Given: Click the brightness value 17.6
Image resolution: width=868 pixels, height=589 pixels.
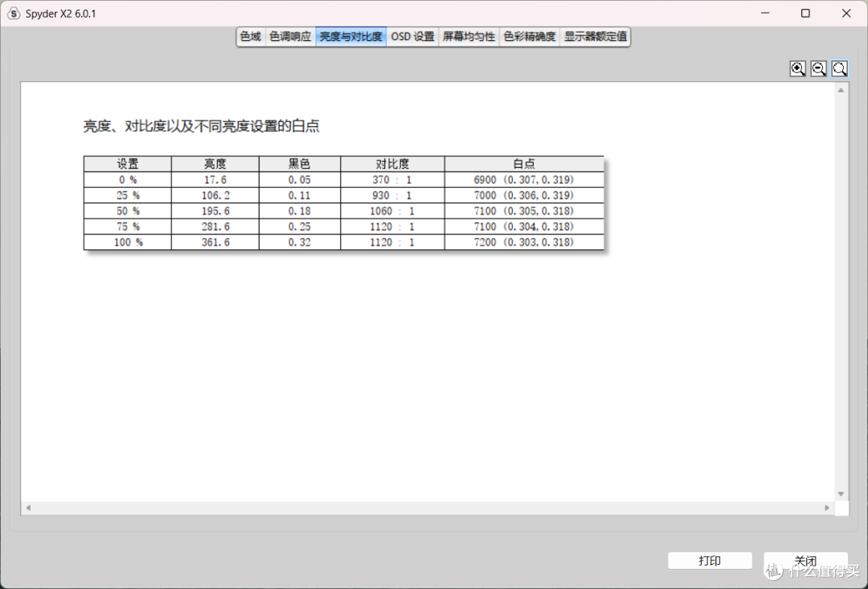Looking at the screenshot, I should (x=215, y=179).
